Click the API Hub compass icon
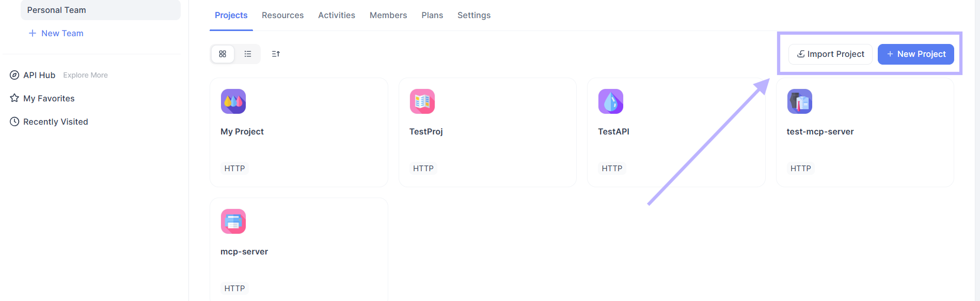The image size is (980, 301). (14, 75)
